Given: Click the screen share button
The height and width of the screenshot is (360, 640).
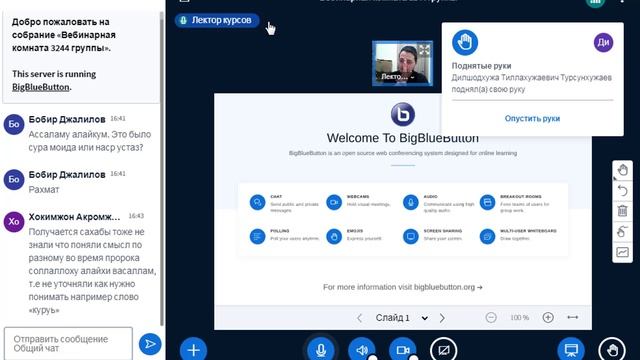Looking at the screenshot, I should pyautogui.click(x=443, y=349).
